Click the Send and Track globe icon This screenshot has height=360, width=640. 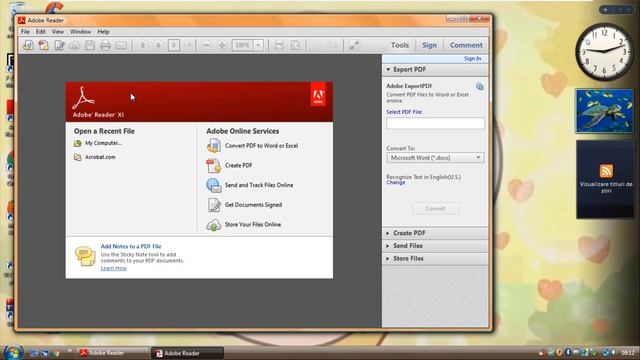(213, 185)
